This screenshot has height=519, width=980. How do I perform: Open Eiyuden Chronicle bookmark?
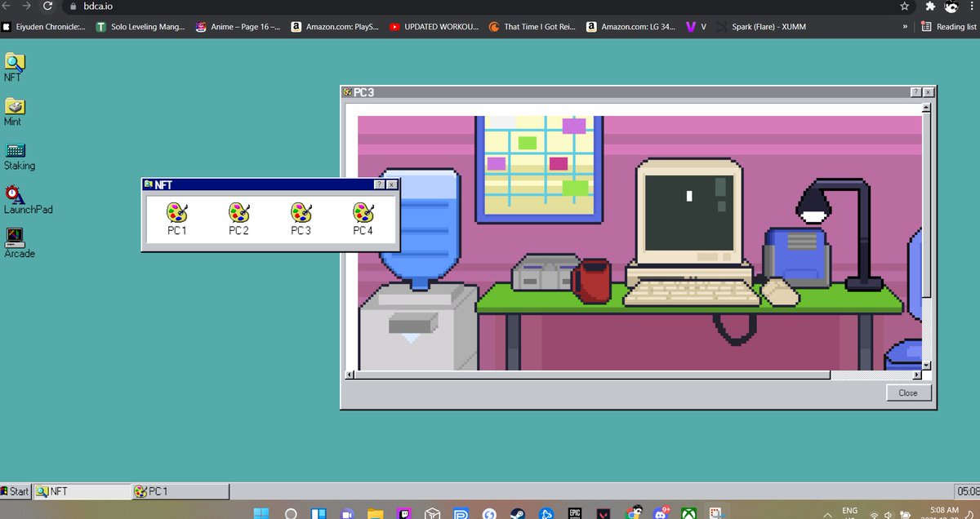(44, 26)
